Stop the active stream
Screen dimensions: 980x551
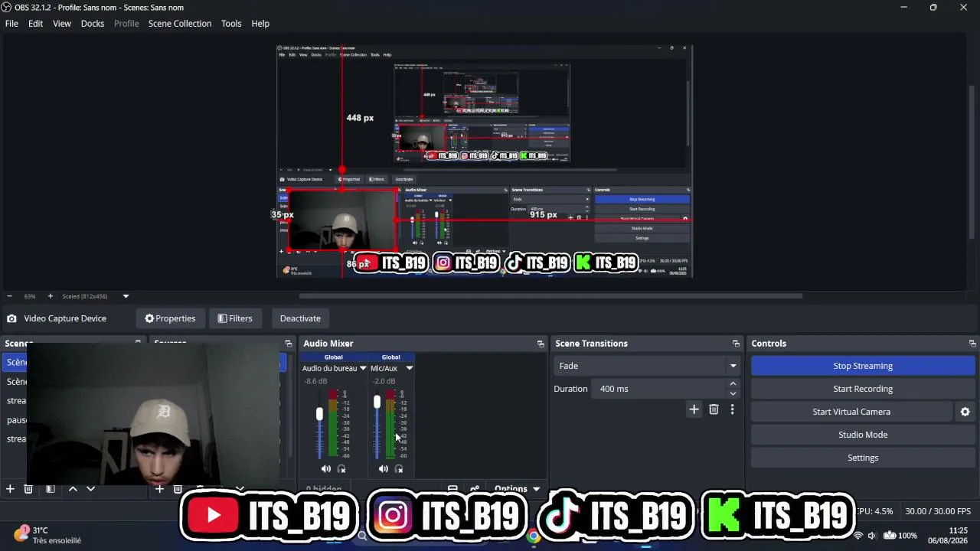[863, 366]
